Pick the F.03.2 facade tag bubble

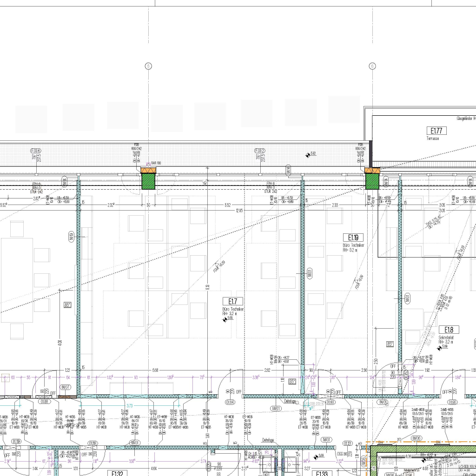click(x=260, y=151)
